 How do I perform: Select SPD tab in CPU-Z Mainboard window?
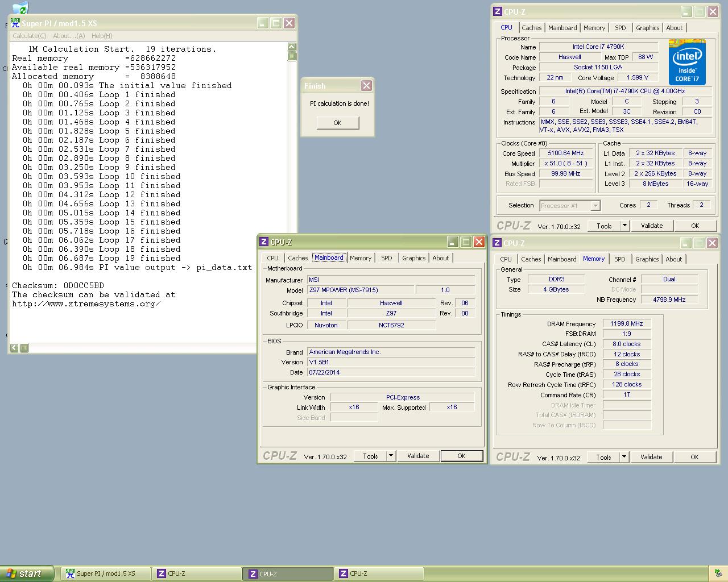point(387,258)
